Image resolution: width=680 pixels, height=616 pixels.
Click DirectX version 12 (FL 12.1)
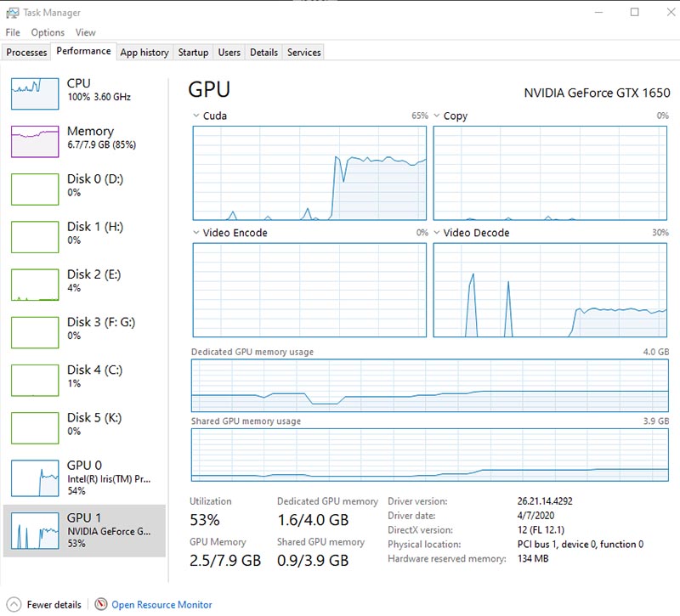(541, 529)
